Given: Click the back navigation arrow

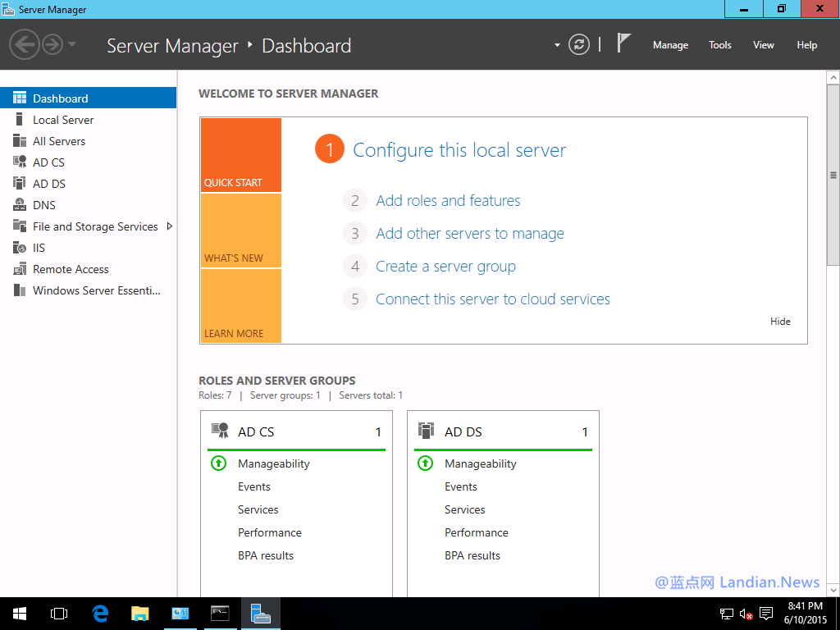Looking at the screenshot, I should point(25,44).
